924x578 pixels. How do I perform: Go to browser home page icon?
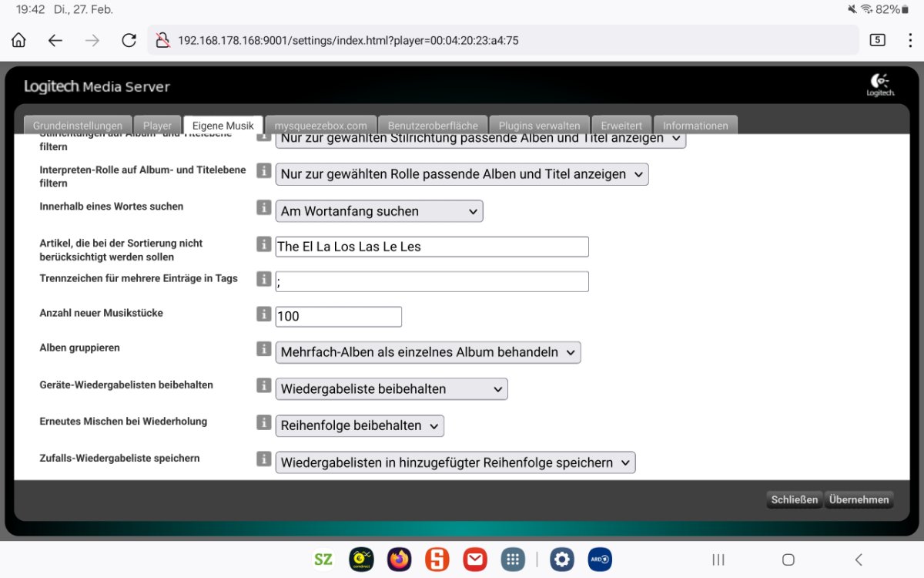pyautogui.click(x=18, y=40)
